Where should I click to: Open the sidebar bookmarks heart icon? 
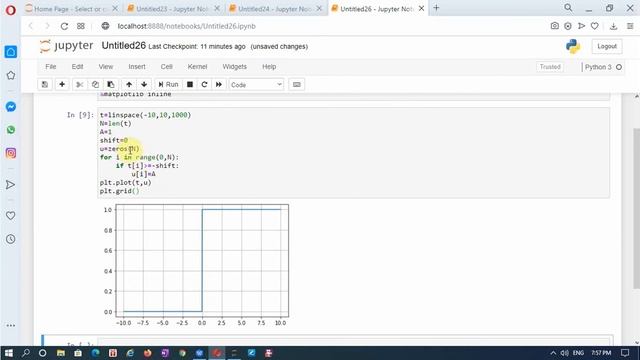[11, 216]
